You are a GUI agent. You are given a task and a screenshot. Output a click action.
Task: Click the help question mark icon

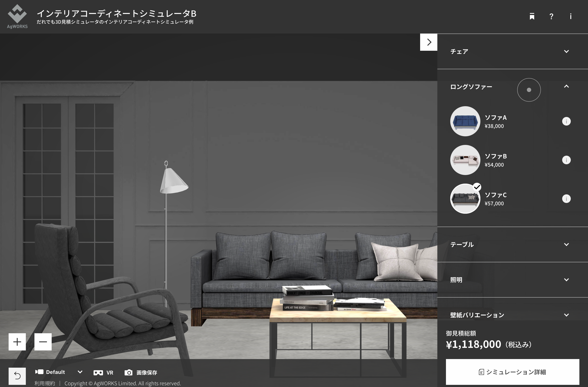click(x=551, y=16)
